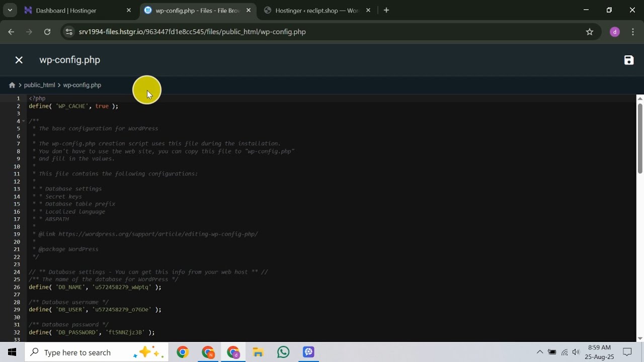Click the '* Database settings' comment line
Screen dimensions: 644x362
pos(67,189)
